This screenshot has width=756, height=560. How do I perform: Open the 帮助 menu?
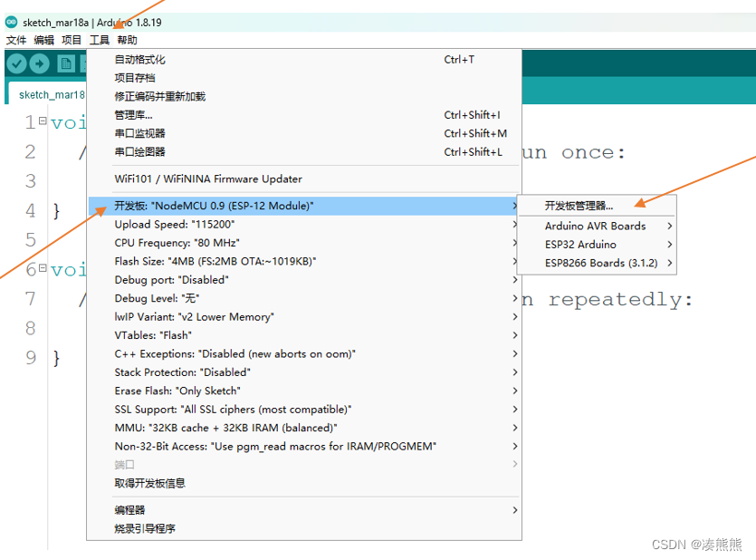128,40
